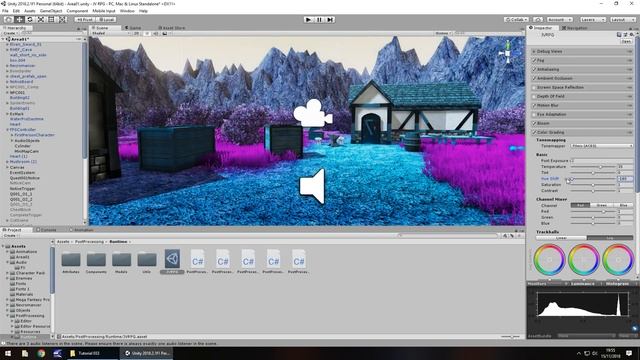The width and height of the screenshot is (640, 360).
Task: Toggle the Color Grading checkbox
Action: pyautogui.click(x=534, y=132)
